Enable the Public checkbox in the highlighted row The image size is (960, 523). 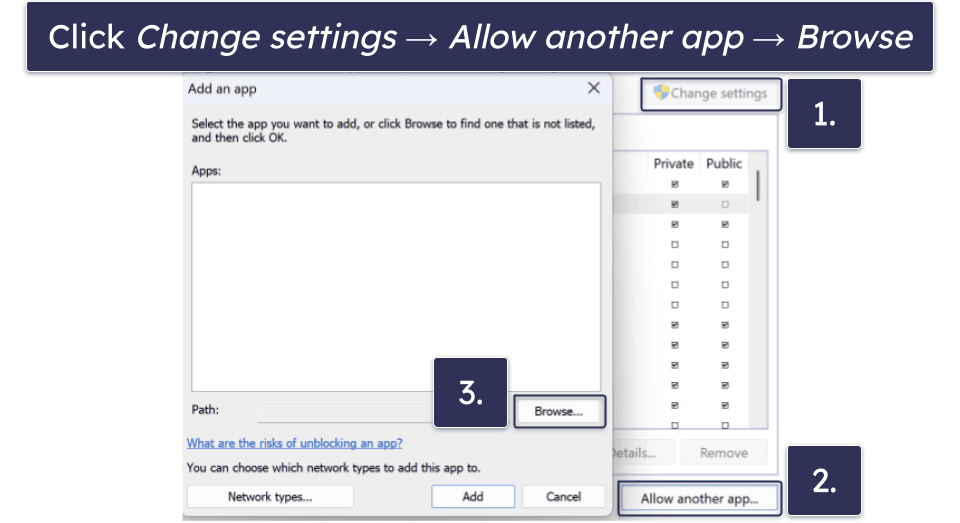coord(725,205)
